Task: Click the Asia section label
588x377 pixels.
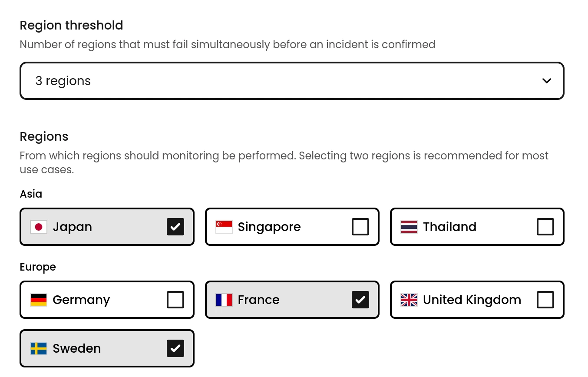Action: [31, 194]
